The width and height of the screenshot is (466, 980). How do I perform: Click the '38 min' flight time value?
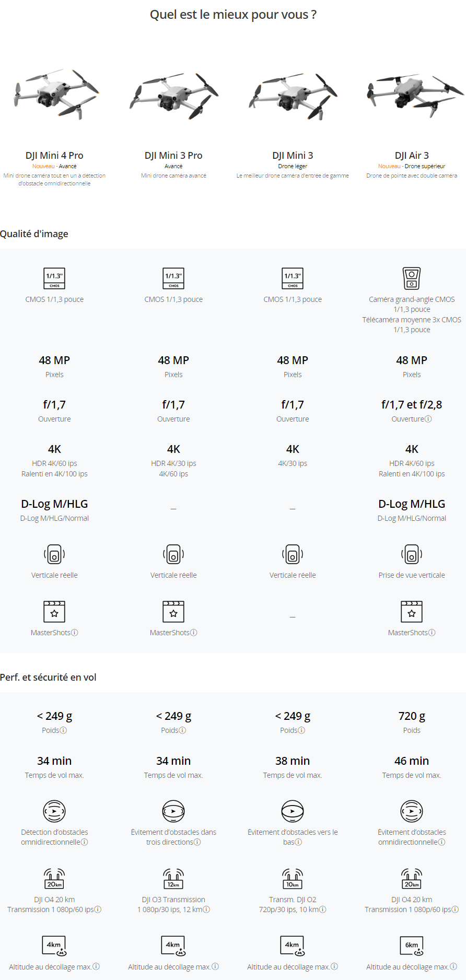pyautogui.click(x=293, y=761)
